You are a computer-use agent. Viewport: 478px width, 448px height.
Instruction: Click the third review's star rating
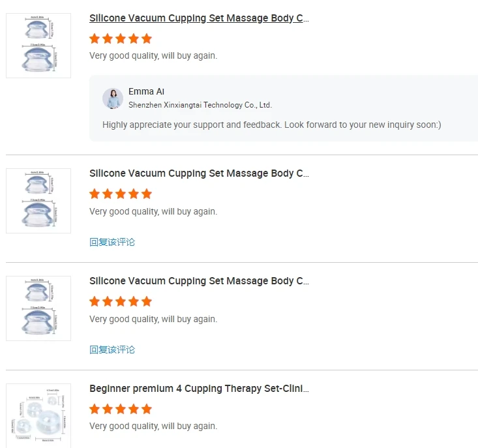[121, 301]
